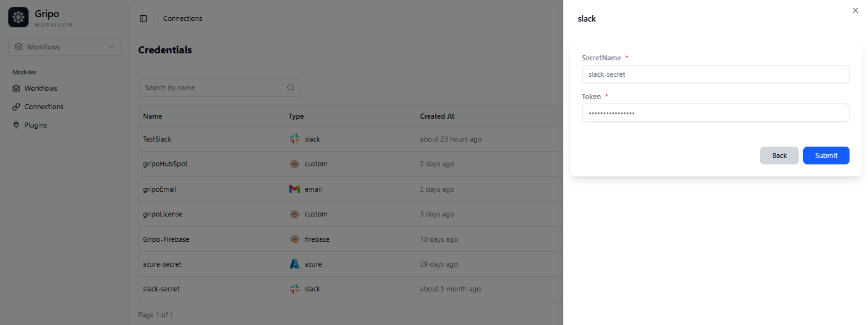This screenshot has height=325, width=868.
Task: Click the 'Page 1 of 1' text
Action: tap(156, 315)
